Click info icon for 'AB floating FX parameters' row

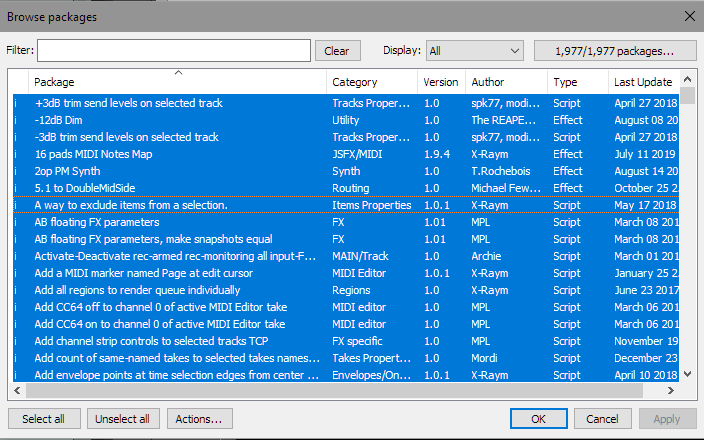[15, 222]
